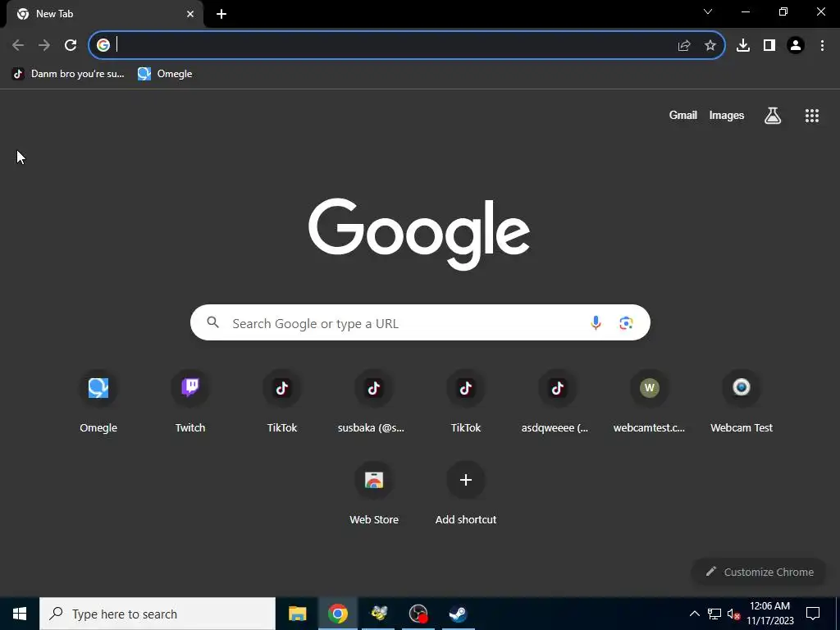
Task: Open the Windows Start menu
Action: tap(20, 614)
